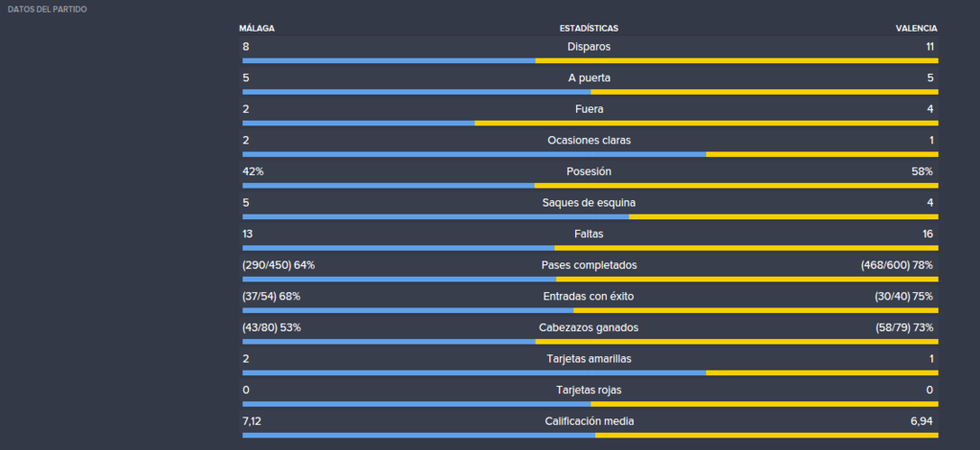Viewport: 980px width, 450px height.
Task: Click the Disparos statistic label
Action: 589,46
